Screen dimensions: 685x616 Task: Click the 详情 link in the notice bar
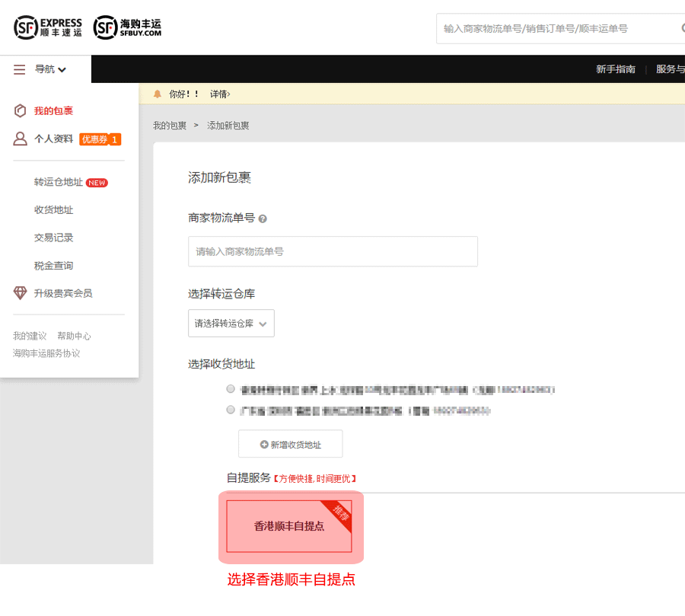220,94
